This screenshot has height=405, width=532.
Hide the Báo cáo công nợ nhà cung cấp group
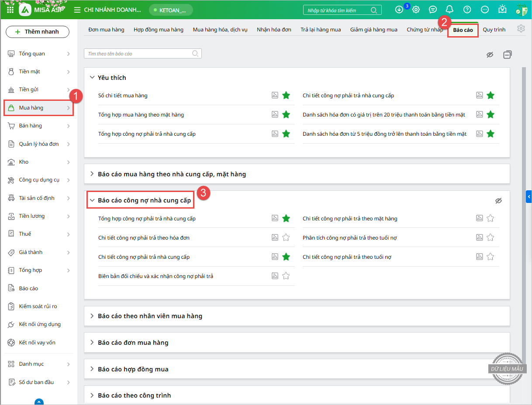click(498, 200)
